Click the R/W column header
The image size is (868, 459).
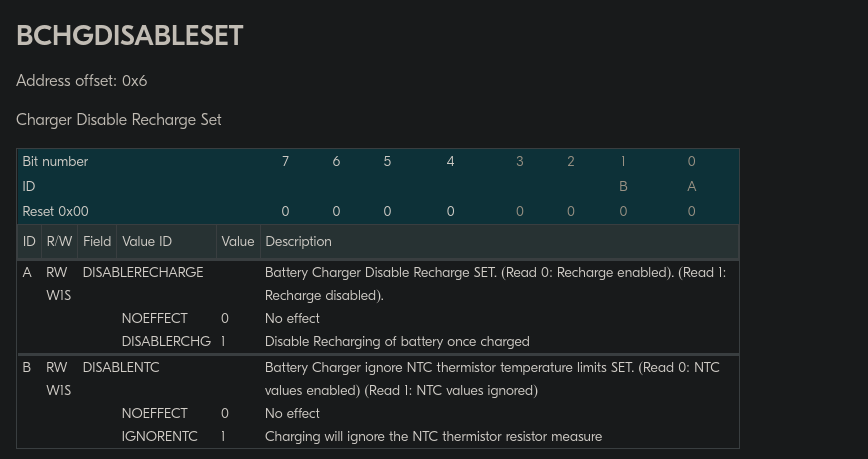coord(59,241)
